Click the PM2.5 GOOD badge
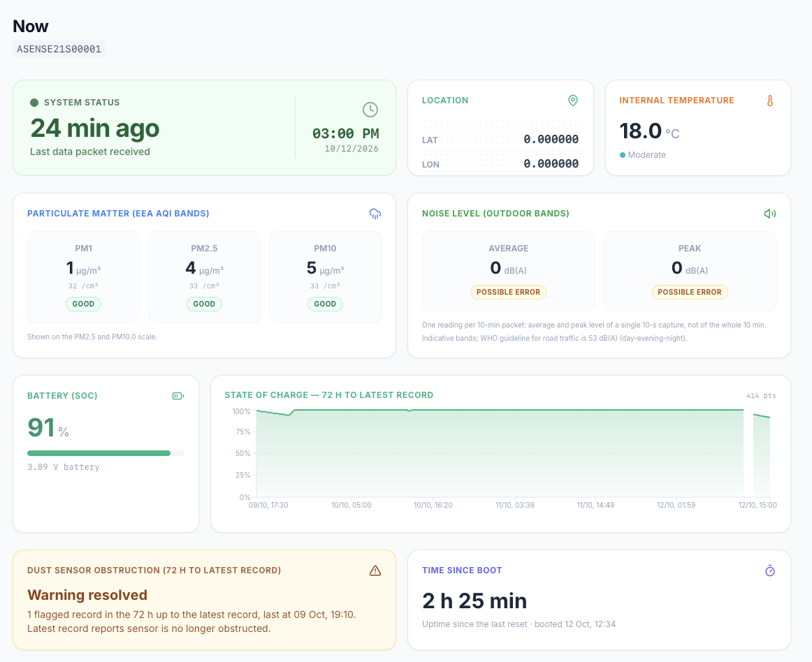Screen dimensions: 812x662 click(204, 304)
